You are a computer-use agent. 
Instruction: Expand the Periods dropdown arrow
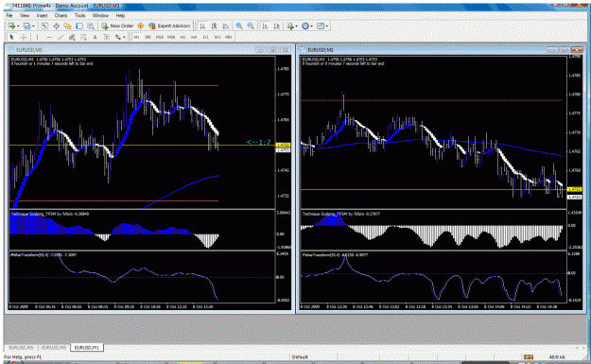[x=312, y=26]
